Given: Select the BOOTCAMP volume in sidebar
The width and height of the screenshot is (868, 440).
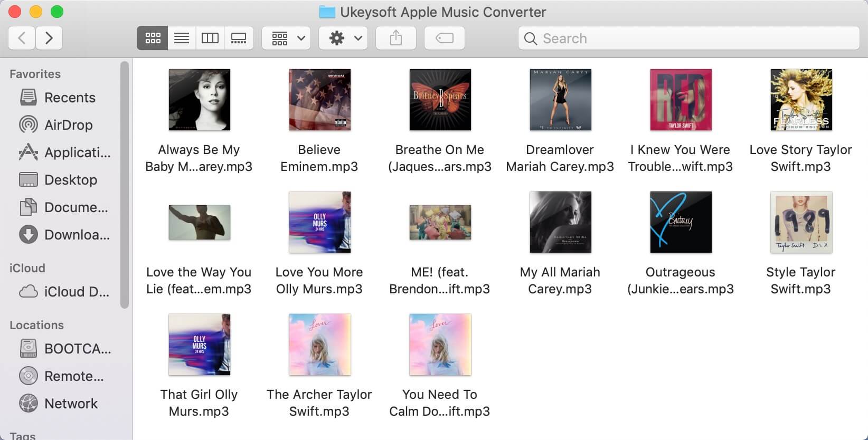Looking at the screenshot, I should [65, 349].
